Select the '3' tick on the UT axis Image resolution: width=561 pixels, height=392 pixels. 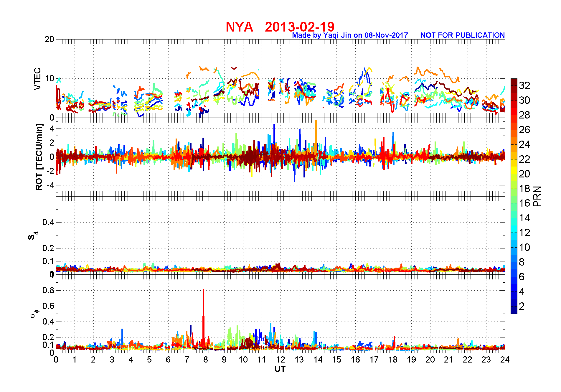tap(112, 360)
